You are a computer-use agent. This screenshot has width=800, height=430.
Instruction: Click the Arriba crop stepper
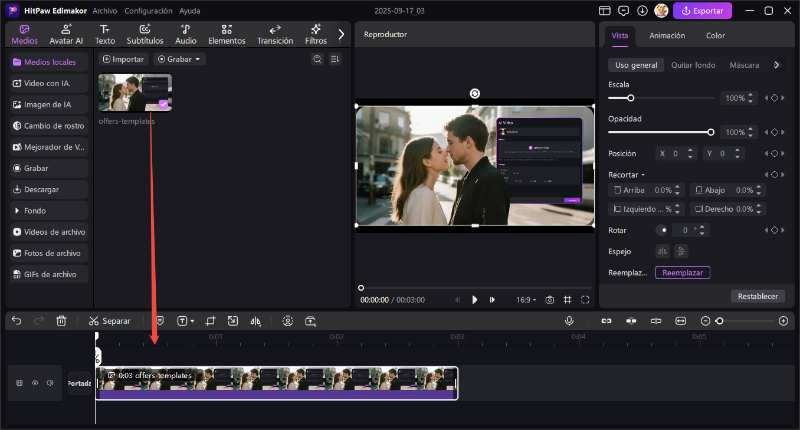point(677,190)
